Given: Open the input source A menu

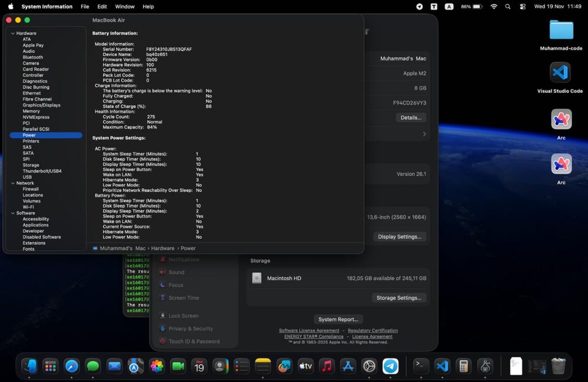Looking at the screenshot, I should 449,6.
